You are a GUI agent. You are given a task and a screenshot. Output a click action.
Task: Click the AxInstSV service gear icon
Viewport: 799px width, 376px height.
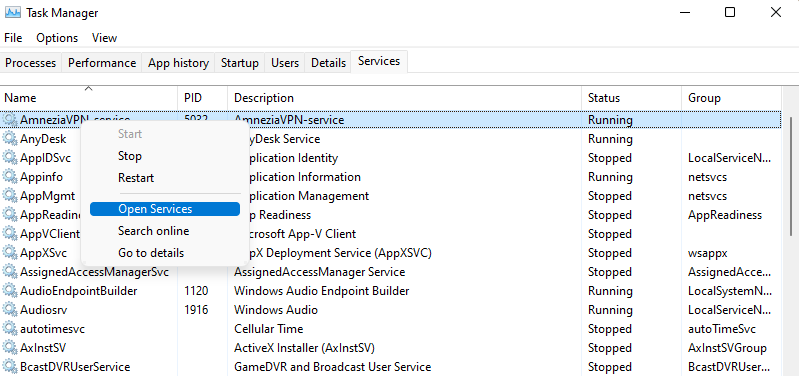(10, 348)
